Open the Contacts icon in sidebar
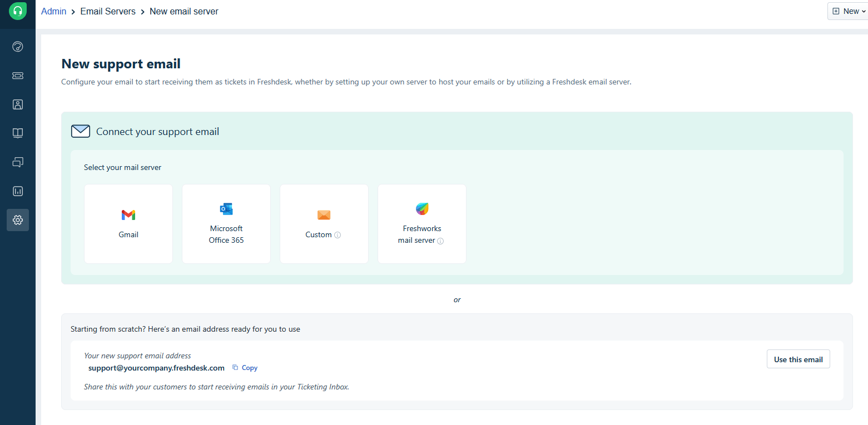This screenshot has width=868, height=425. click(18, 104)
